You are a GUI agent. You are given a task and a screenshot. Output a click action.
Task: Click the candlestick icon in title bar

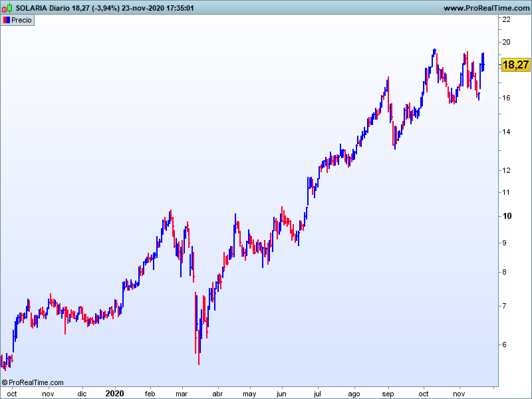pos(8,8)
